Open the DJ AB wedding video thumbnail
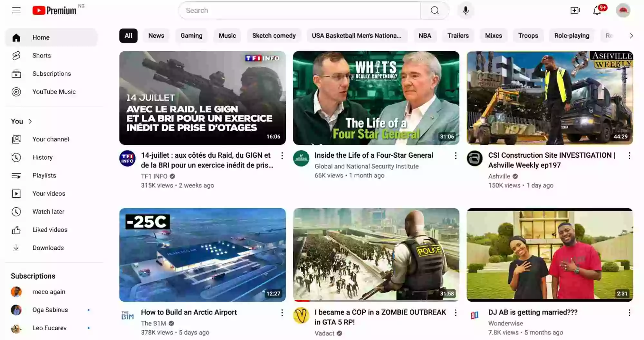This screenshot has width=644, height=340. click(549, 255)
